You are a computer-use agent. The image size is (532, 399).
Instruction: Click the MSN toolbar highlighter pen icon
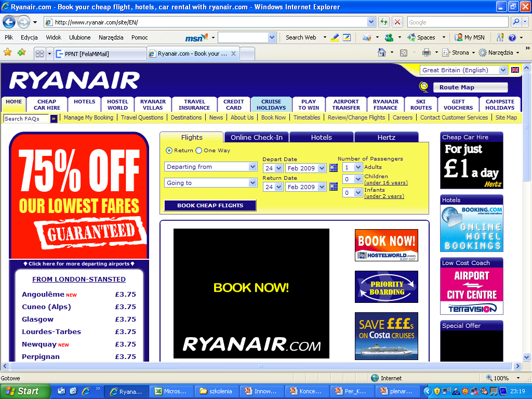[335, 37]
